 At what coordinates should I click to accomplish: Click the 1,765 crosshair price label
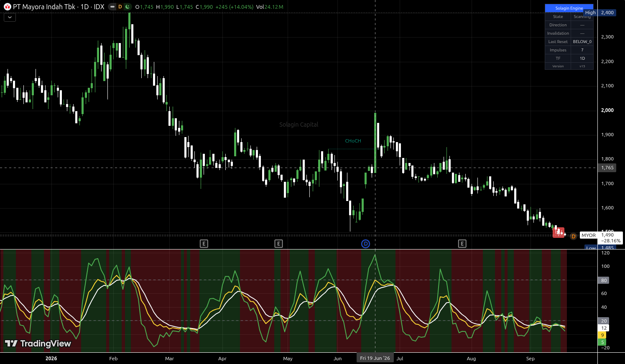607,168
